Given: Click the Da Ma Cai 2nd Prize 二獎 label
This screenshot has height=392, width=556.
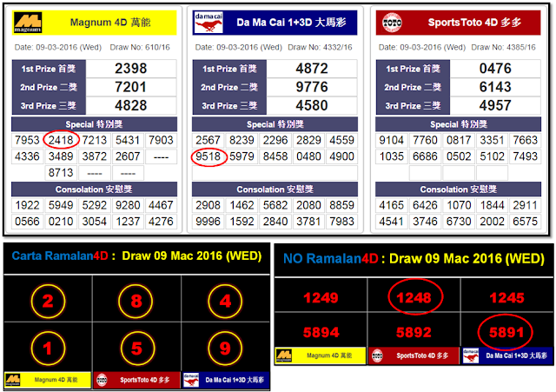Looking at the screenshot, I should [229, 87].
